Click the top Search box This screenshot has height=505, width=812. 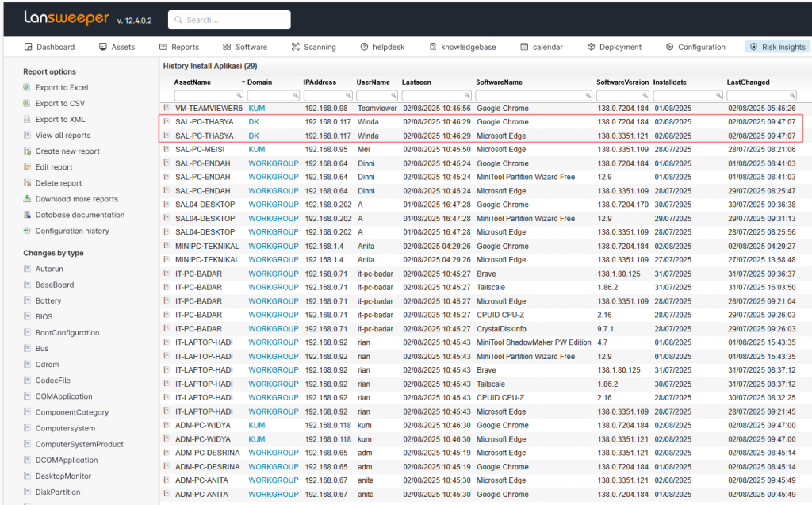pyautogui.click(x=229, y=20)
